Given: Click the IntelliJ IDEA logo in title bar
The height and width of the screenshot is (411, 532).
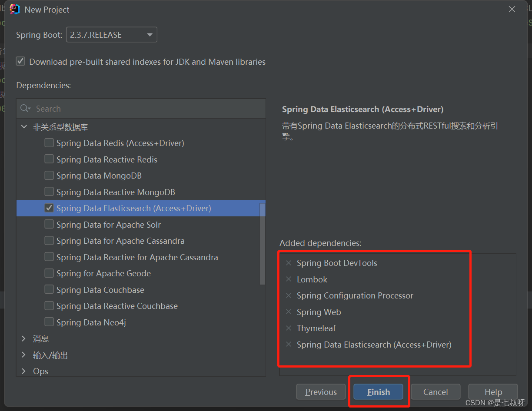Looking at the screenshot, I should click(15, 9).
